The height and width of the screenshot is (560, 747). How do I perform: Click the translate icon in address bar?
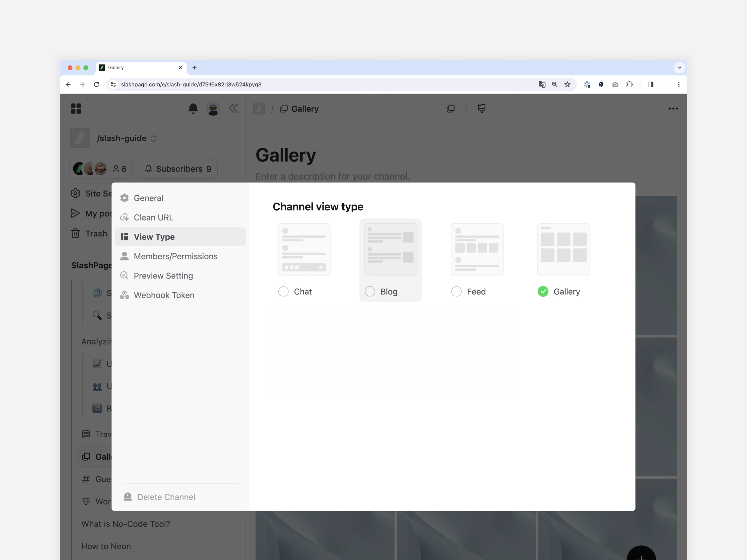[542, 84]
